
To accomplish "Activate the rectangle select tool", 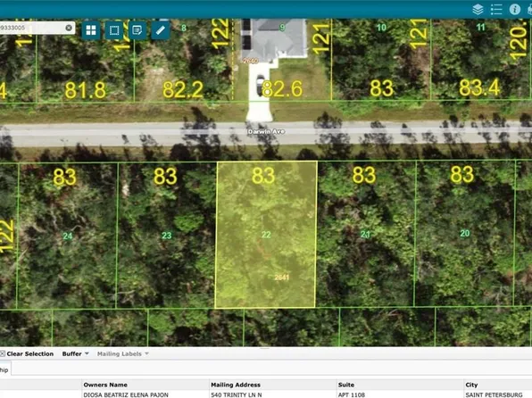I will coord(114,30).
